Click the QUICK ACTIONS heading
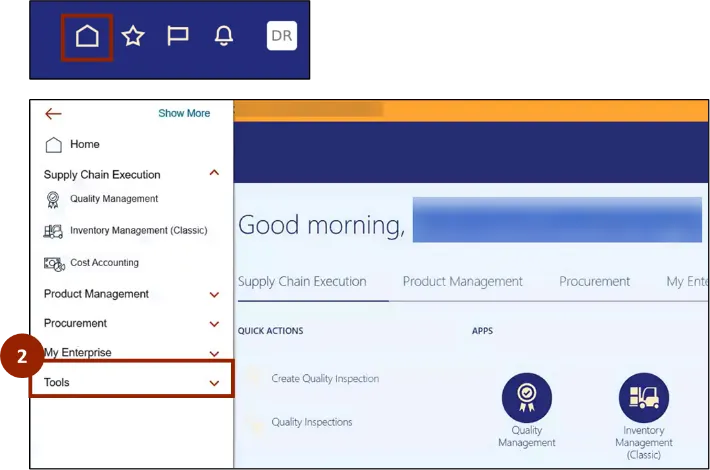710x470 pixels. 271,331
